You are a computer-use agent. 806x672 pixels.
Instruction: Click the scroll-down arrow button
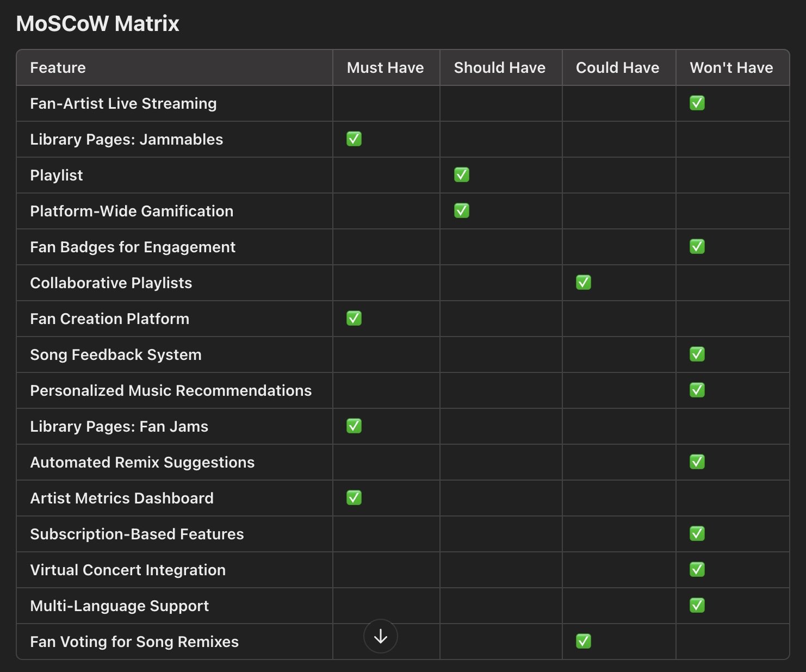tap(381, 636)
